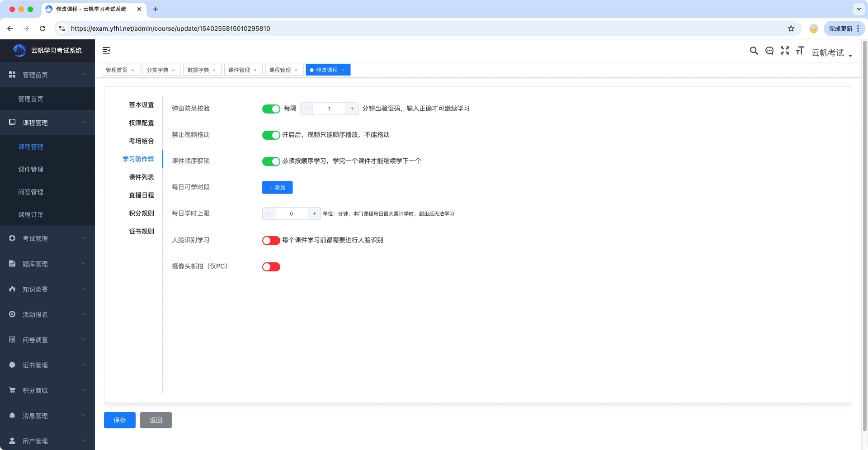Toggle fullscreen with the expand arrows icon
The height and width of the screenshot is (450, 868).
(784, 51)
